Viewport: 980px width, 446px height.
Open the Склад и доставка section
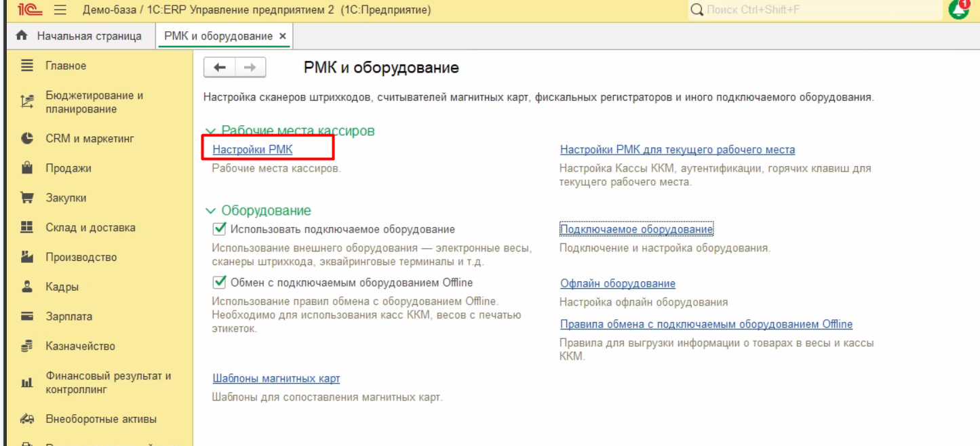[90, 228]
